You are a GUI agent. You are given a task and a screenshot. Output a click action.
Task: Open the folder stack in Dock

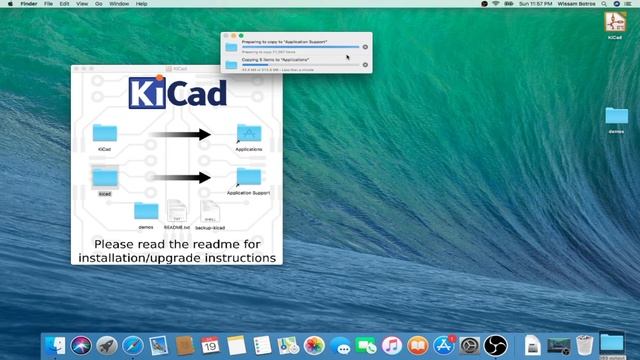611,344
